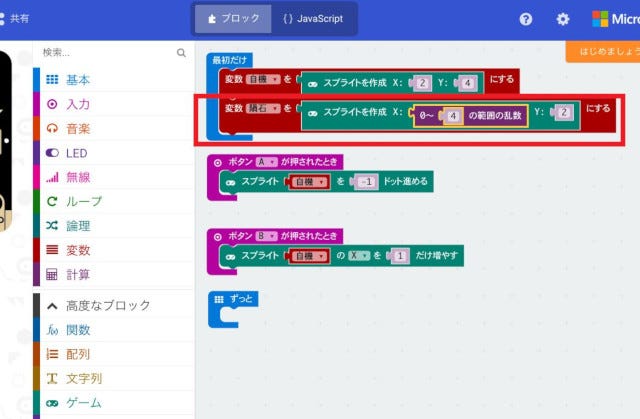Open the 隕石 variable dropdown
640x419 pixels.
click(x=265, y=107)
